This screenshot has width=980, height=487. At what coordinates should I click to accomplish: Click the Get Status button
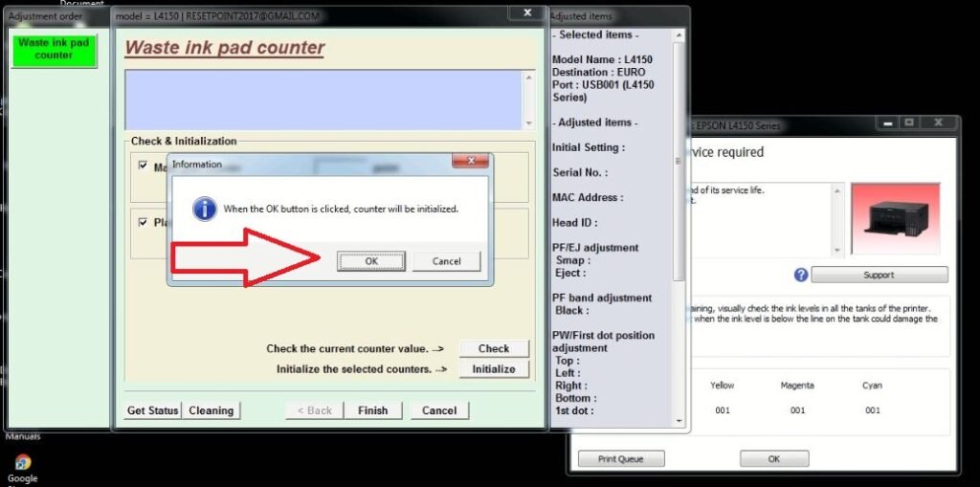pyautogui.click(x=154, y=410)
